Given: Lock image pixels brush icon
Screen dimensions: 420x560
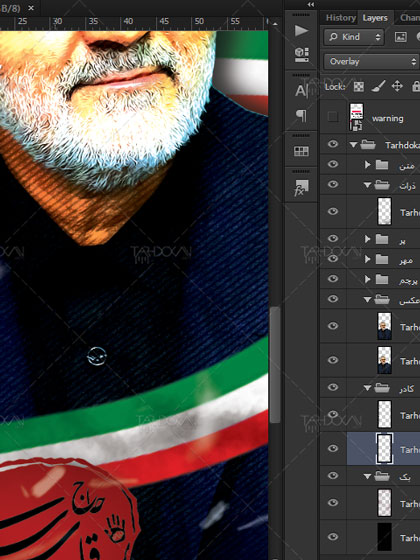Looking at the screenshot, I should click(378, 86).
